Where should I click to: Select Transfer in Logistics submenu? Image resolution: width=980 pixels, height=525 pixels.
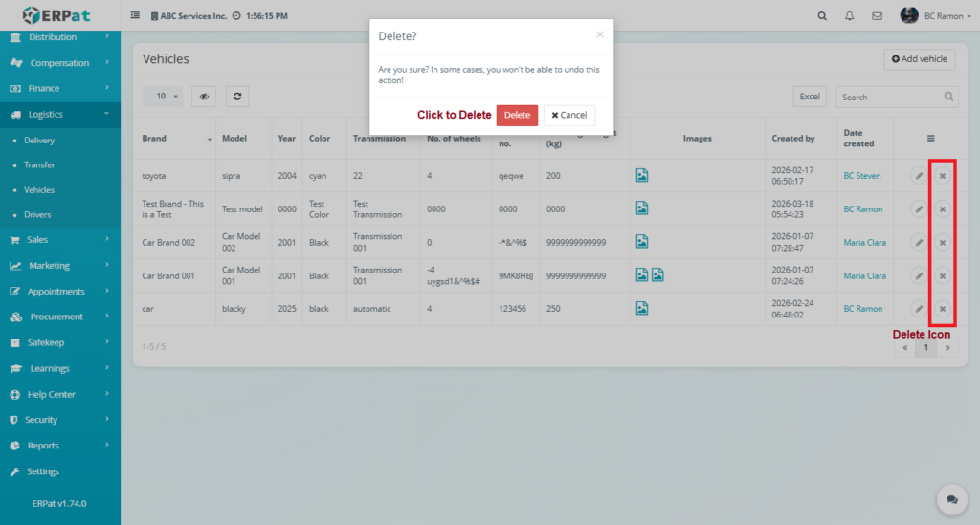39,165
